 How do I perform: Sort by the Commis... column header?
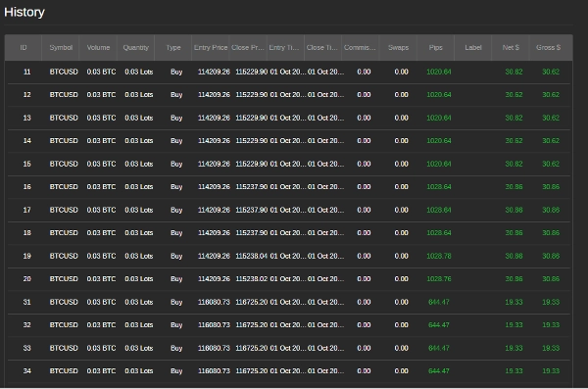360,48
